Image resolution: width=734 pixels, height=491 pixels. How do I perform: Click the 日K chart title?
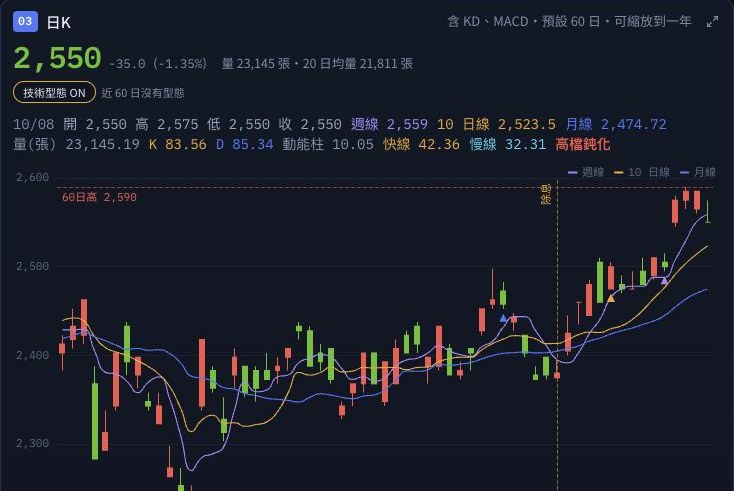tap(59, 22)
